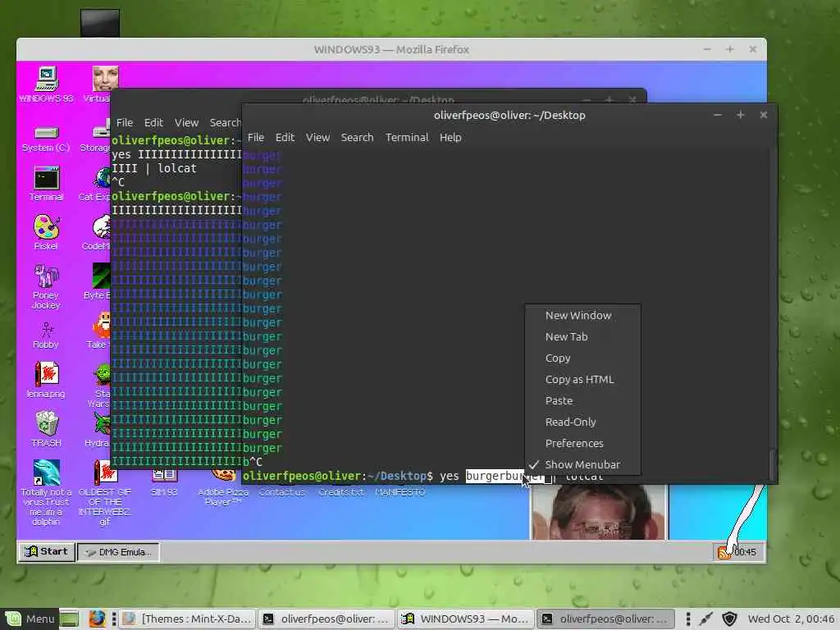Click the Windows93 clock 00:45
Screen dimensions: 840x630
coord(745,552)
